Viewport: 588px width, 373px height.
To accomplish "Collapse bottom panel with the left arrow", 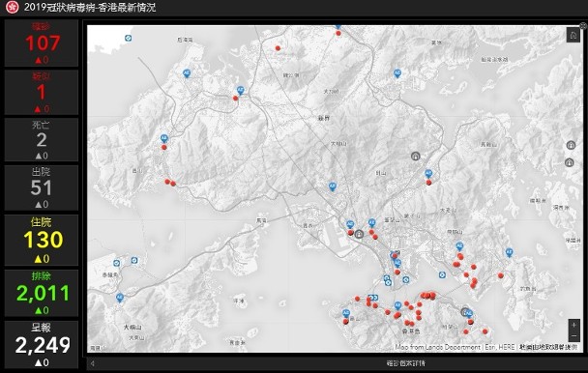I will [92, 363].
